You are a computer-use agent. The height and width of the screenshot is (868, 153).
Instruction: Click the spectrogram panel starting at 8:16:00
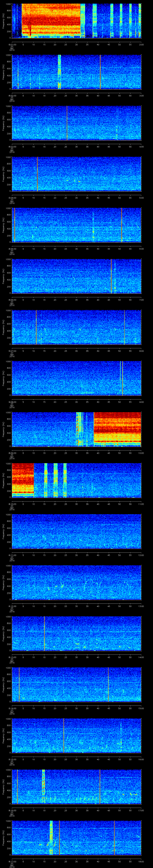pos(76,786)
